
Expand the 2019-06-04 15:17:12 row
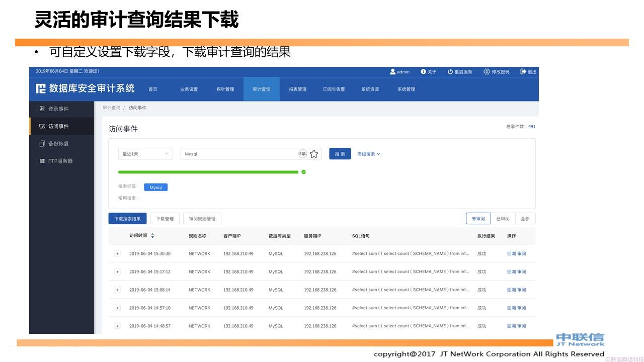117,272
